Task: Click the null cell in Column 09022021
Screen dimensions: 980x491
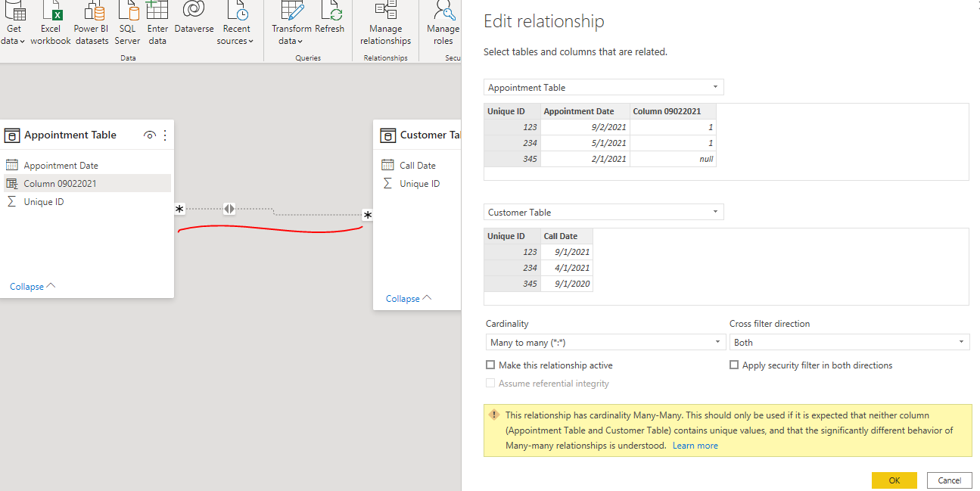Action: pyautogui.click(x=674, y=159)
